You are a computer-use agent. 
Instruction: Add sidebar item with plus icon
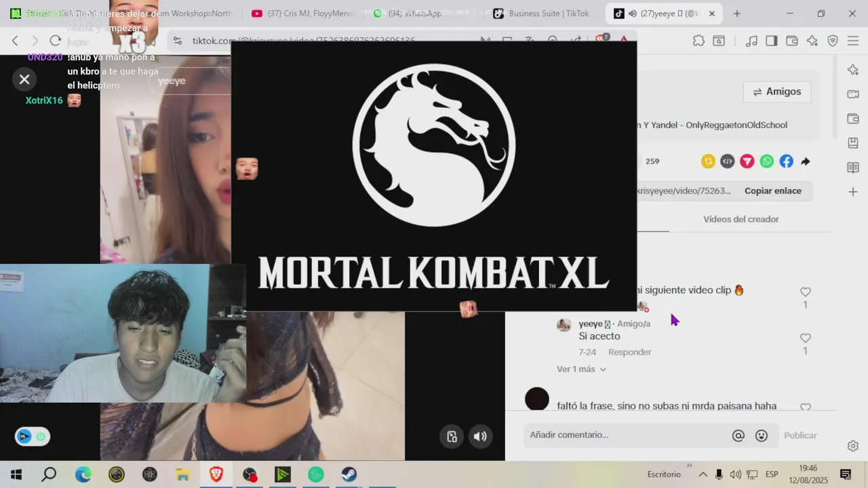coord(853,192)
